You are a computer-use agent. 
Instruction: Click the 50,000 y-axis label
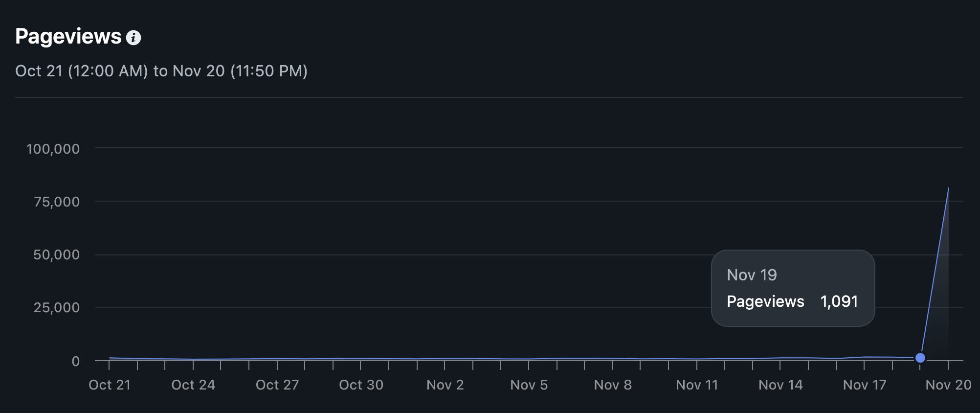pos(56,254)
